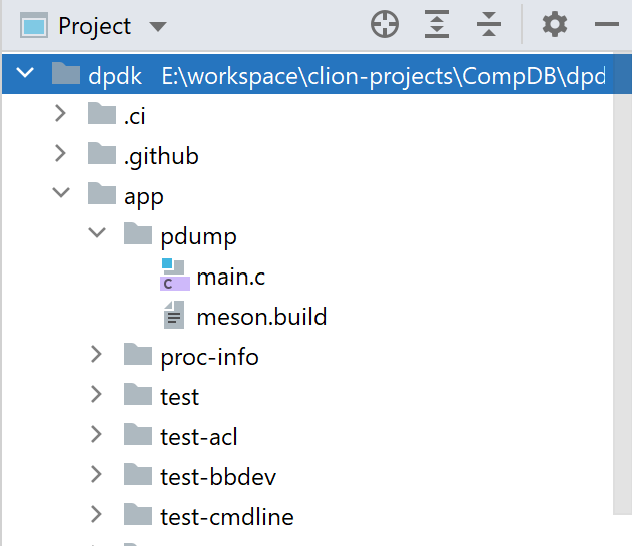
Task: Click the pdump folder icon
Action: tap(138, 233)
